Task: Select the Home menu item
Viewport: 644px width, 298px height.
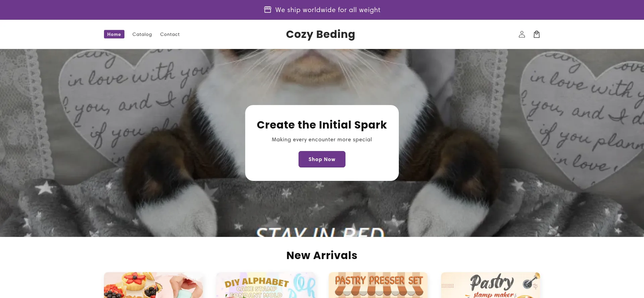Action: tap(114, 34)
